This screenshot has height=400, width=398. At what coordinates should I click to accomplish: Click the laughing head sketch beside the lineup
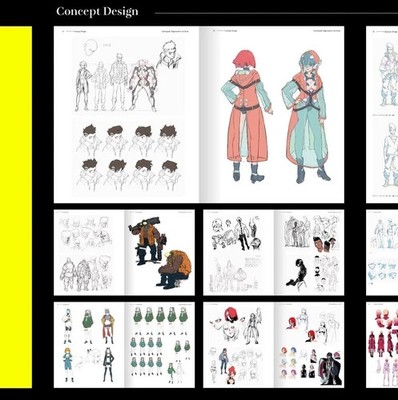point(169,55)
